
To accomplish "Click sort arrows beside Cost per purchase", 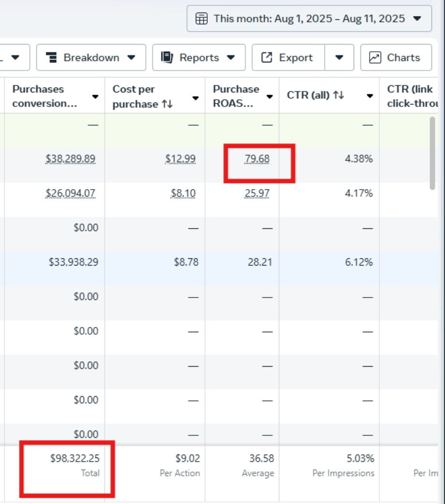I will pos(167,104).
